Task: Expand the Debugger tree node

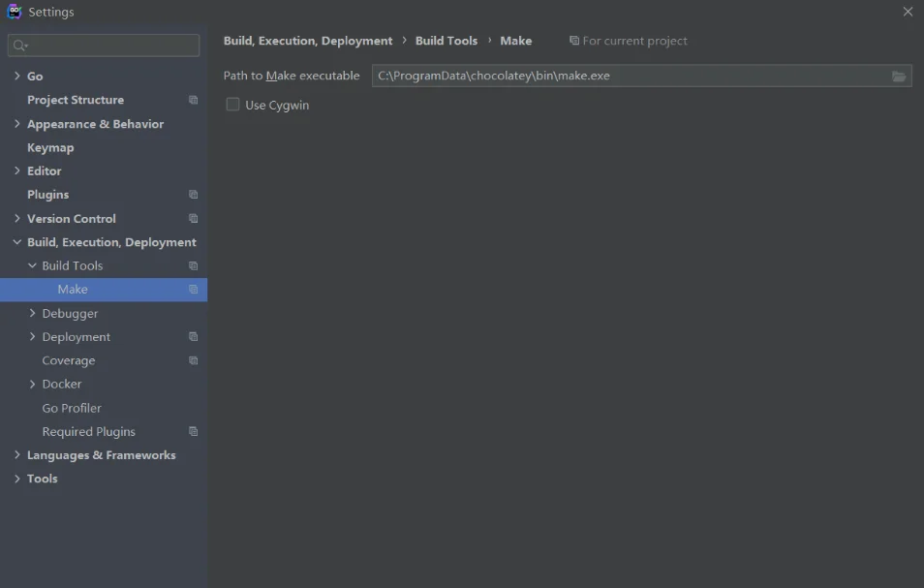Action: [x=32, y=313]
